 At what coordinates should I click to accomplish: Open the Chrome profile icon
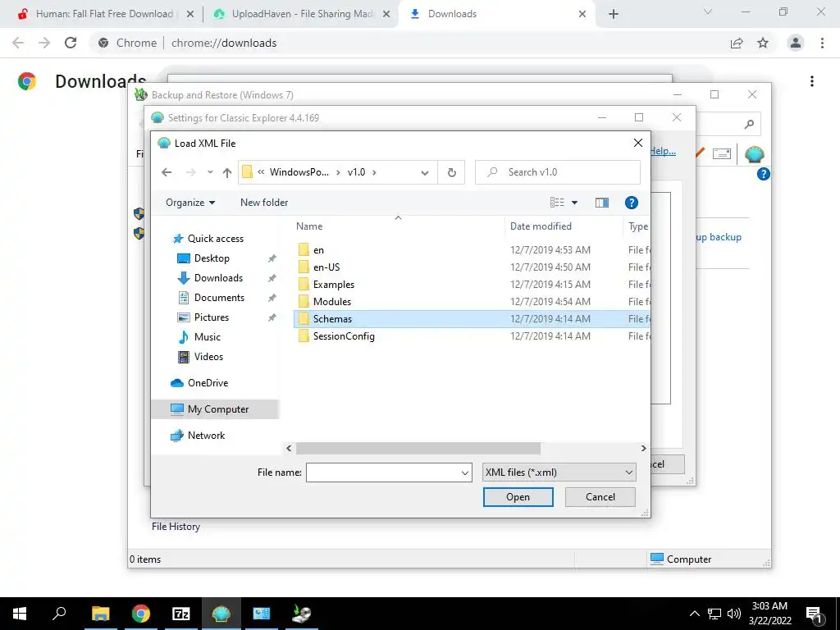pos(796,43)
